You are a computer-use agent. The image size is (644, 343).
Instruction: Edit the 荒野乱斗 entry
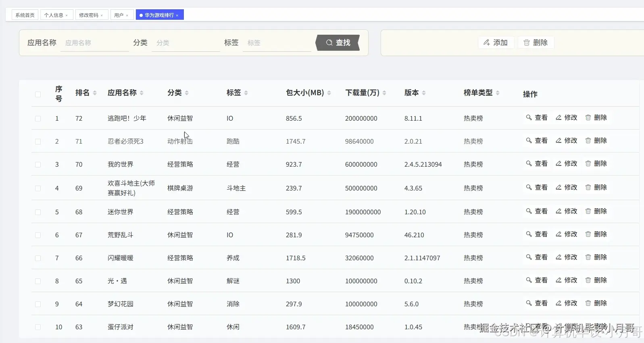pyautogui.click(x=566, y=234)
